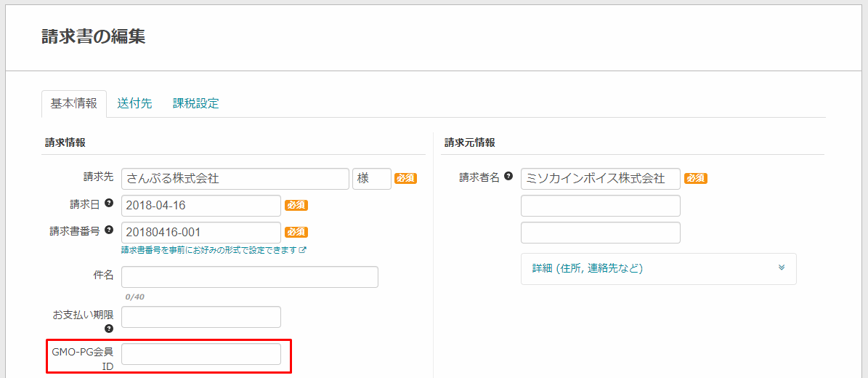Click the help icon next to 請求書番号
868x378 pixels.
(109, 230)
